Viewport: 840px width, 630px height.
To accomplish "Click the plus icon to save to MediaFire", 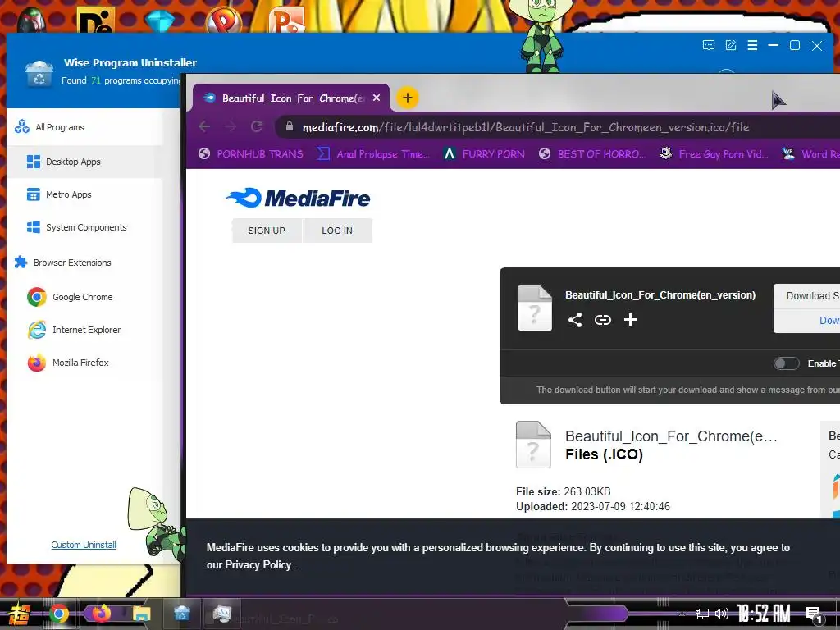I will click(x=631, y=320).
